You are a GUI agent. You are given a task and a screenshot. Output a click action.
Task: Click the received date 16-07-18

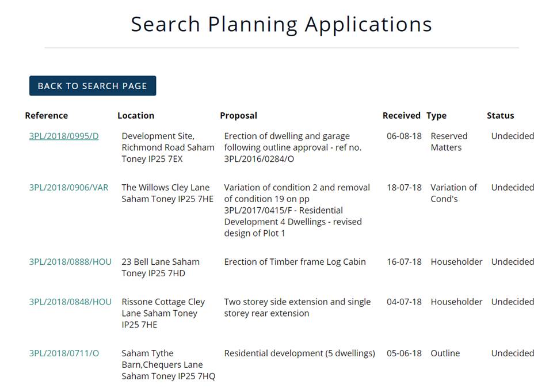tap(405, 262)
